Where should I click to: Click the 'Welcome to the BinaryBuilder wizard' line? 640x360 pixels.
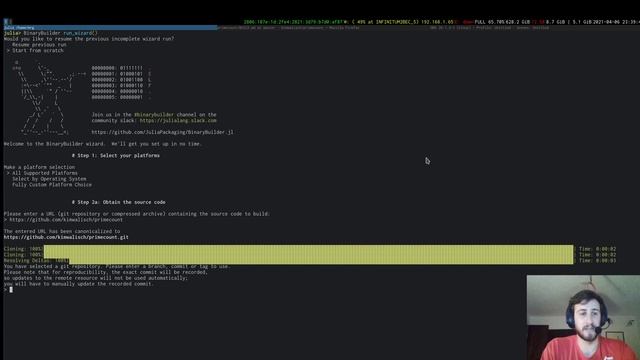103,144
